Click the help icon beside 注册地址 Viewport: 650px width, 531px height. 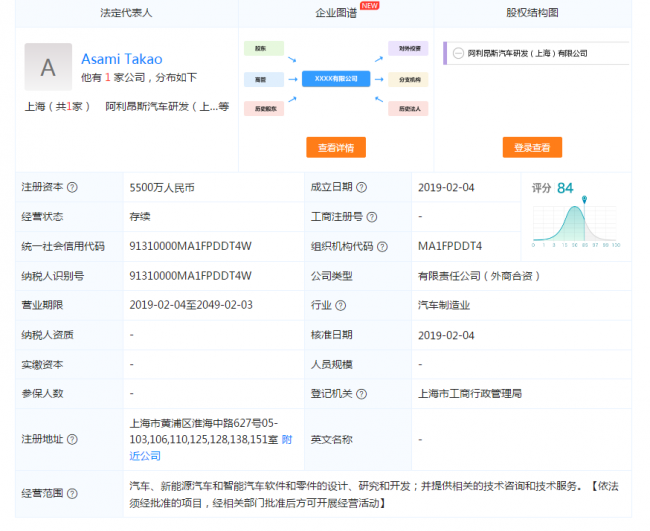[x=72, y=439]
